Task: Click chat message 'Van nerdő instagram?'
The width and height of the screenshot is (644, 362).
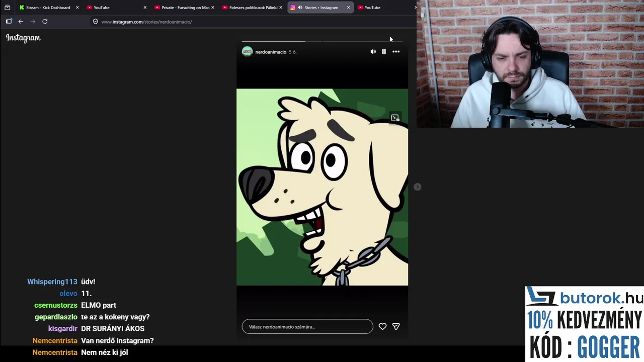Action: coord(117,341)
